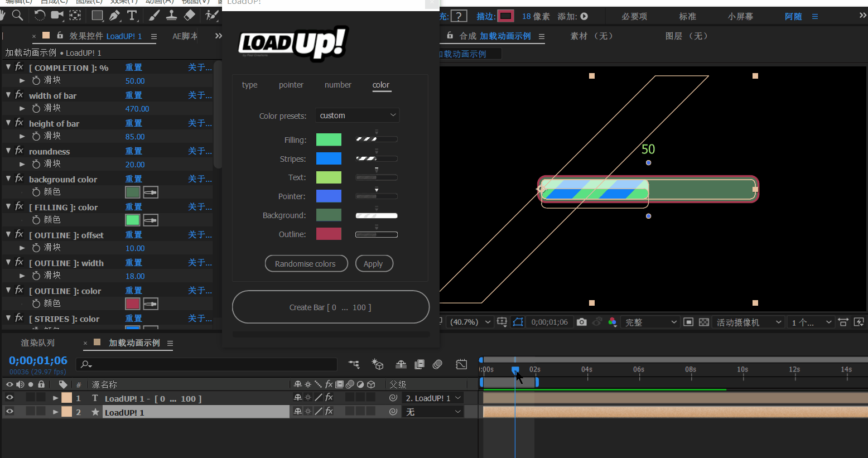Click the timeline layer search field
Screen dimensions: 868x458
[207, 364]
